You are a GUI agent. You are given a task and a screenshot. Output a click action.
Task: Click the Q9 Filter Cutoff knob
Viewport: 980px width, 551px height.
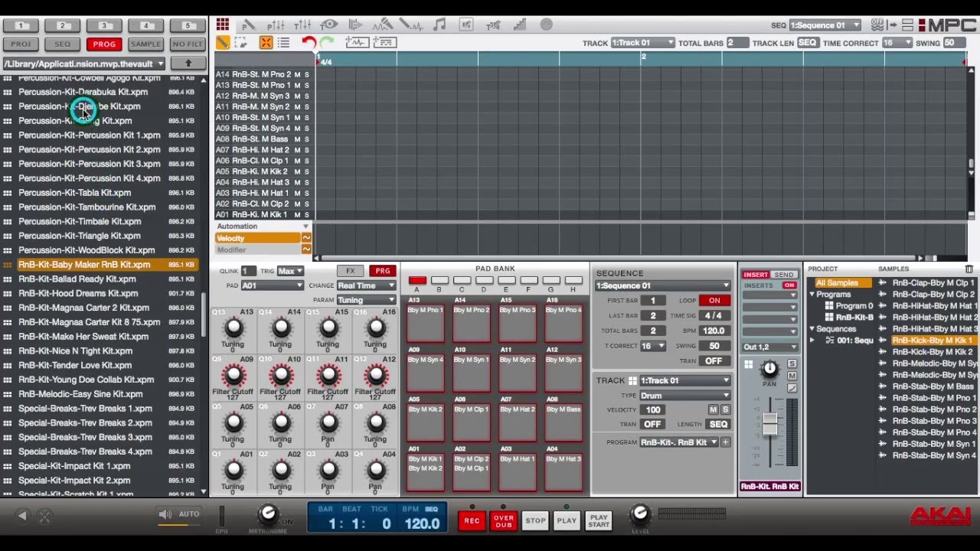click(234, 376)
